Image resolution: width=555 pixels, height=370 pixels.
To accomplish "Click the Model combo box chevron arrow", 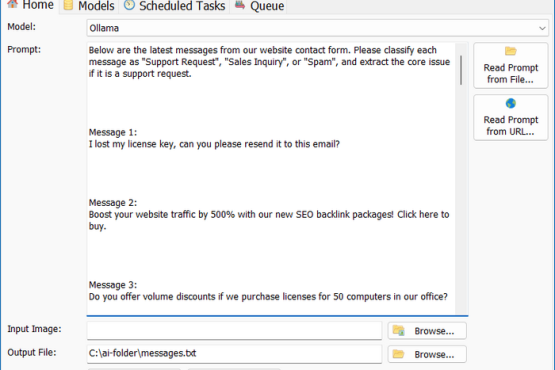I will 542,28.
